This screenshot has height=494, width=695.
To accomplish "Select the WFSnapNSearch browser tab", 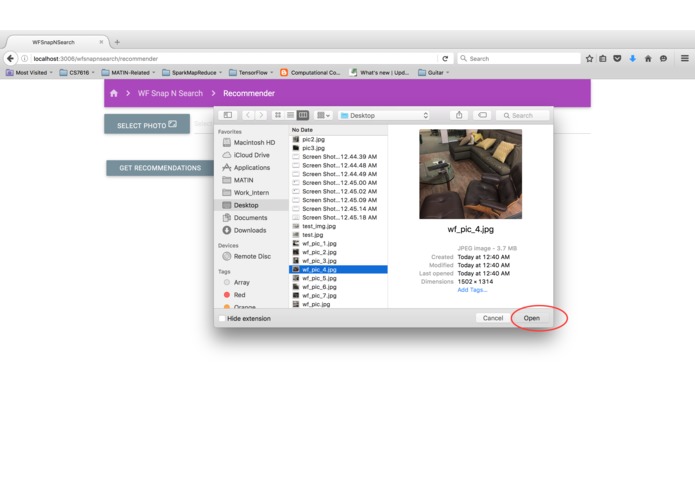I will tap(54, 42).
